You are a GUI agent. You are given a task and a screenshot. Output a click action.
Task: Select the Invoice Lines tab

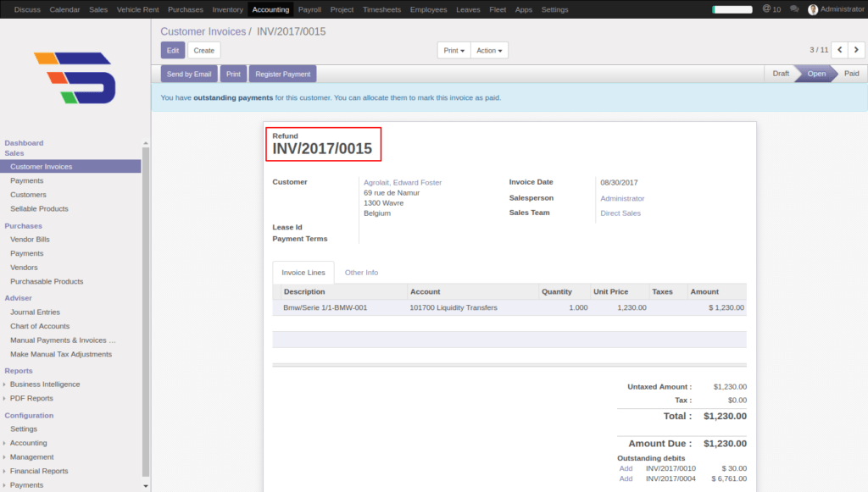[303, 273]
